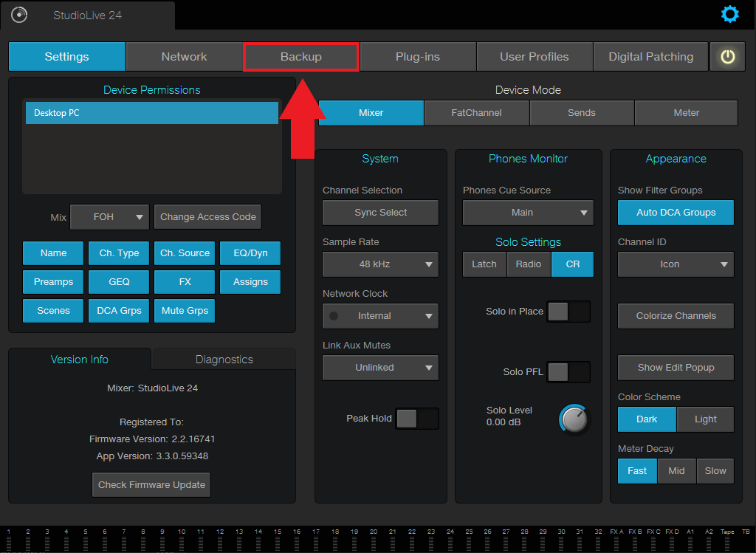Click the Solo Level knob
The image size is (756, 553).
click(574, 419)
